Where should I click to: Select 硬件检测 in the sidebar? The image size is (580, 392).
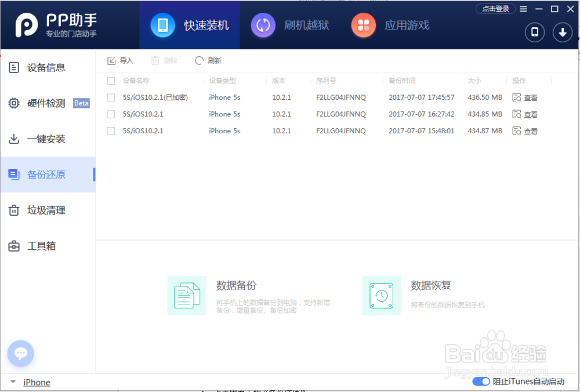tap(48, 103)
